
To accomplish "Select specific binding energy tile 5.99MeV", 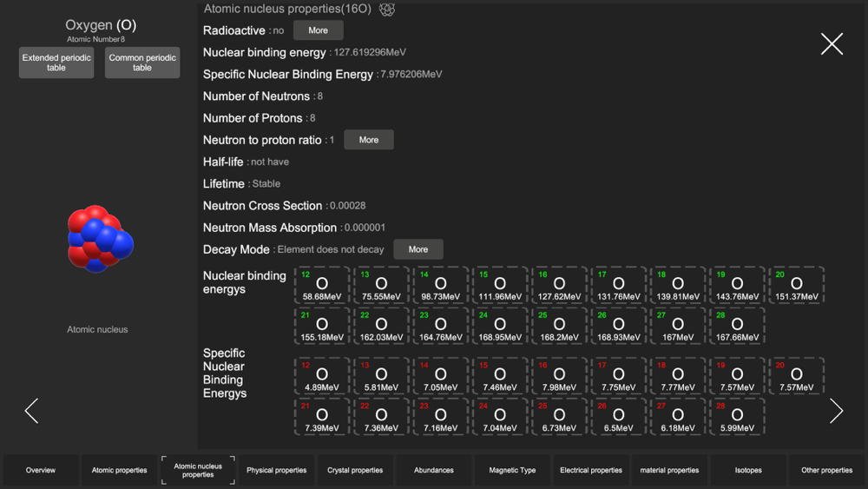I will click(737, 417).
